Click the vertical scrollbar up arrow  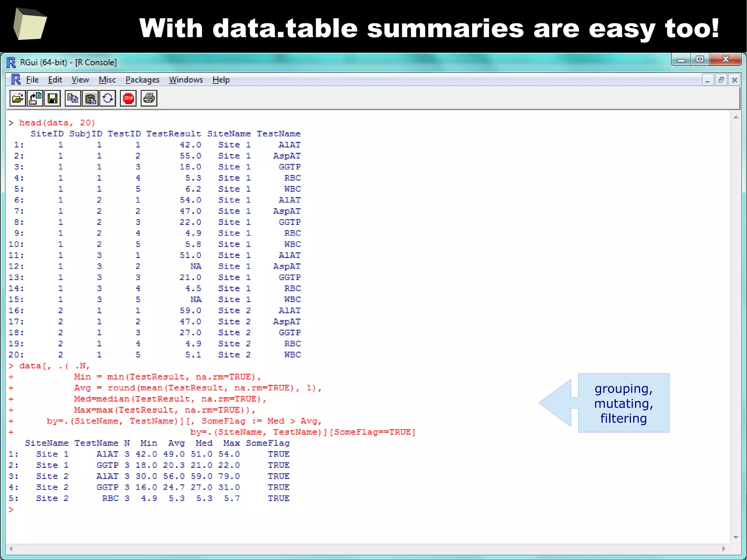[x=736, y=117]
